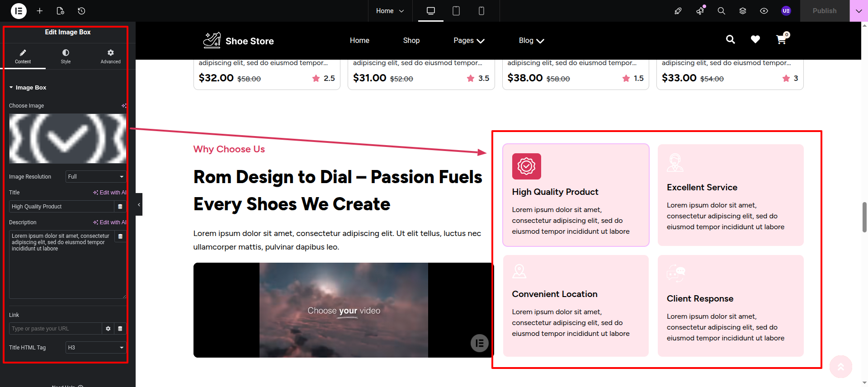Open the Structure layers icon
The width and height of the screenshot is (868, 387).
(742, 11)
